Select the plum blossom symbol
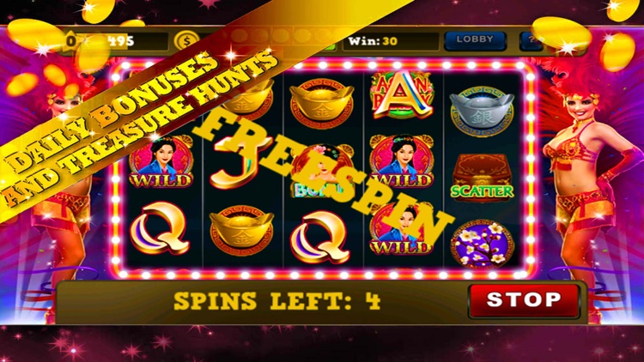The width and height of the screenshot is (644, 362). [x=483, y=244]
